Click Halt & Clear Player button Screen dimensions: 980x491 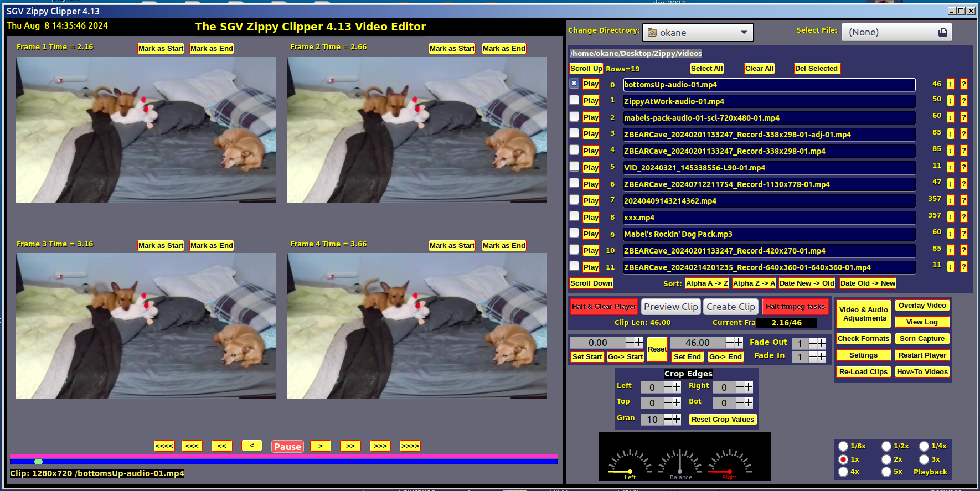(604, 307)
